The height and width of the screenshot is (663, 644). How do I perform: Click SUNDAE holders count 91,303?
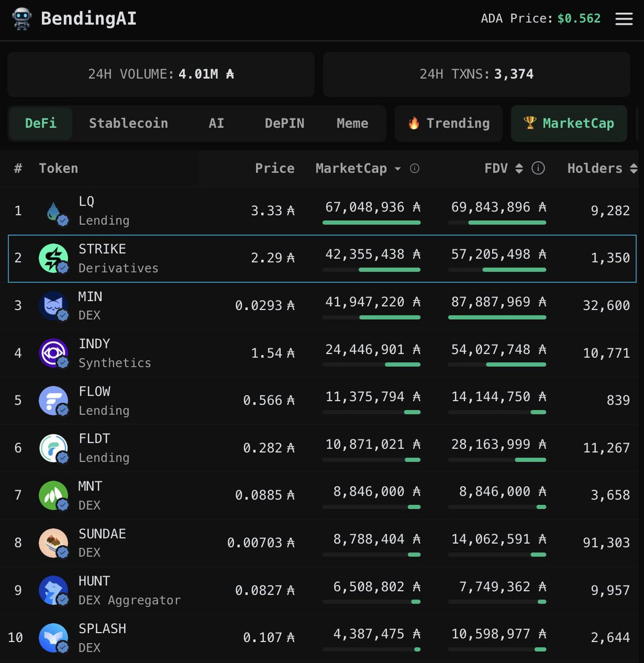[606, 543]
